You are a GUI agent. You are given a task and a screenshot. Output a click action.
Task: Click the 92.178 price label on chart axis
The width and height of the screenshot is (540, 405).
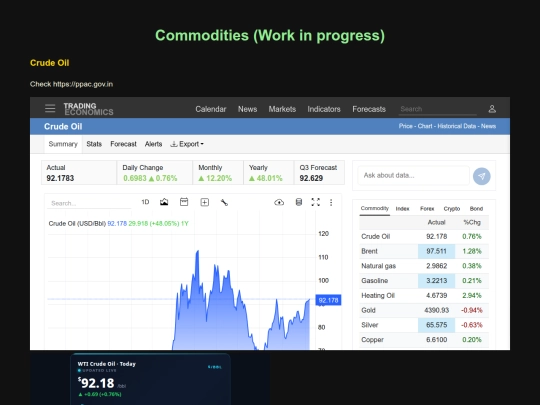click(328, 300)
